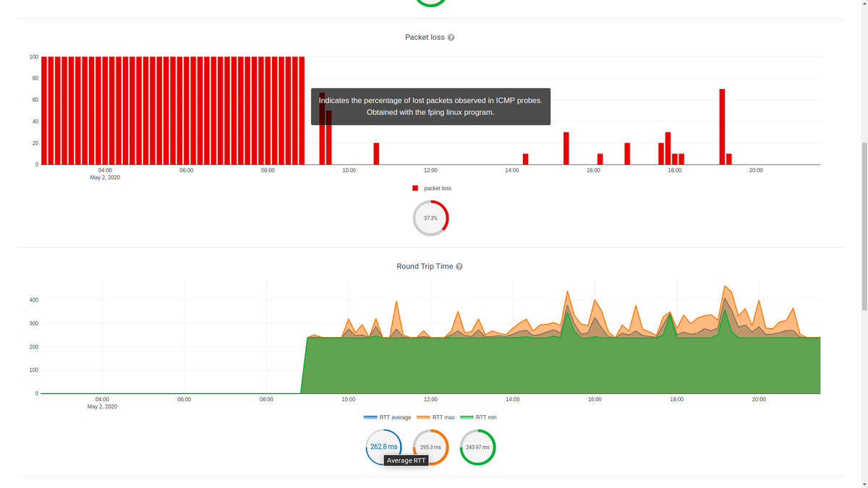This screenshot has width=868, height=488.
Task: Click the Packet loss chart title
Action: [425, 37]
